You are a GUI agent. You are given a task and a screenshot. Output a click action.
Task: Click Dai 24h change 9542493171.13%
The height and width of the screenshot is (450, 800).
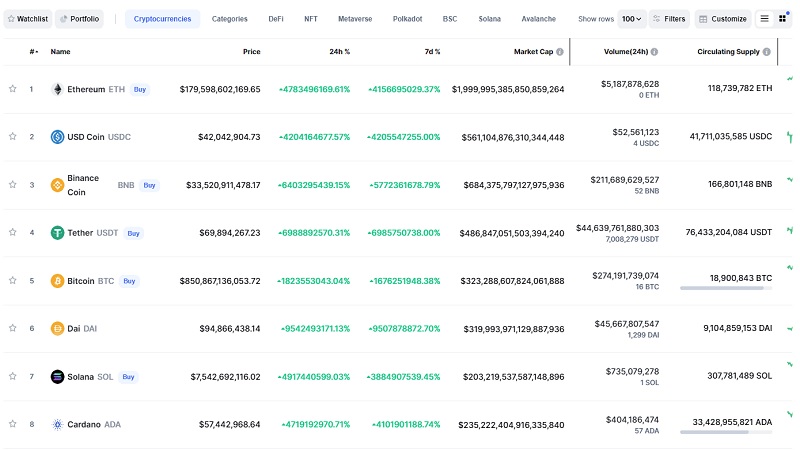tap(316, 329)
